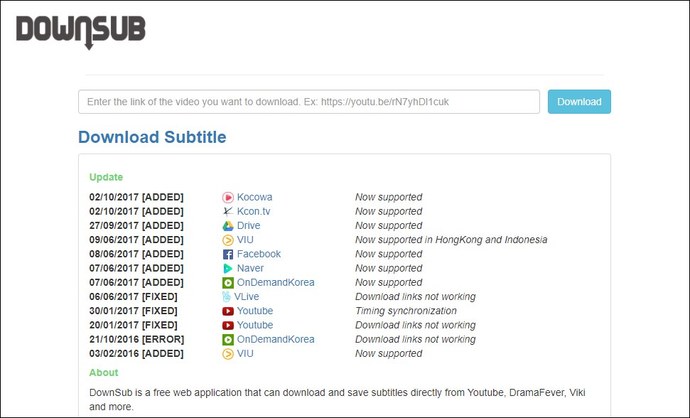Open the VIU link dated 03/02/2016
The image size is (690, 418).
245,353
